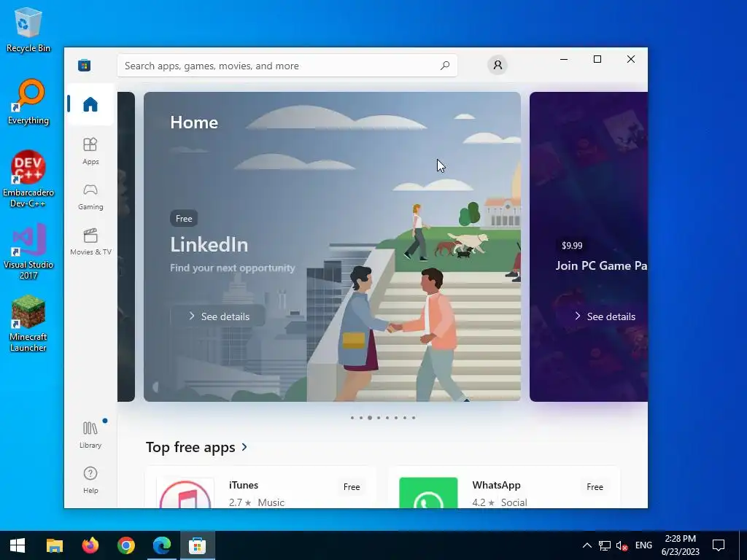Select Visual Studio 2017 desktop shortcut
747x560 pixels.
(x=28, y=252)
